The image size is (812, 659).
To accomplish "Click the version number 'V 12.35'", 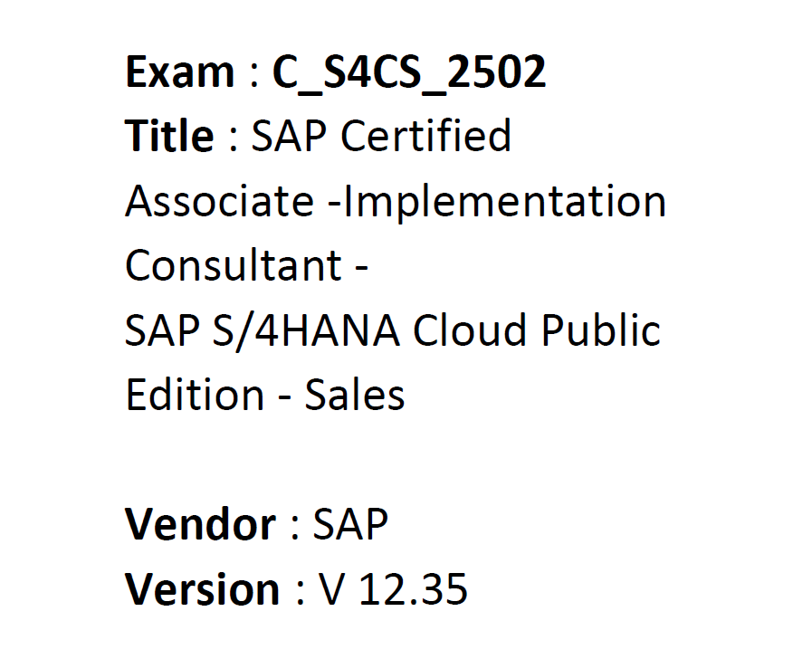I will 393,589.
